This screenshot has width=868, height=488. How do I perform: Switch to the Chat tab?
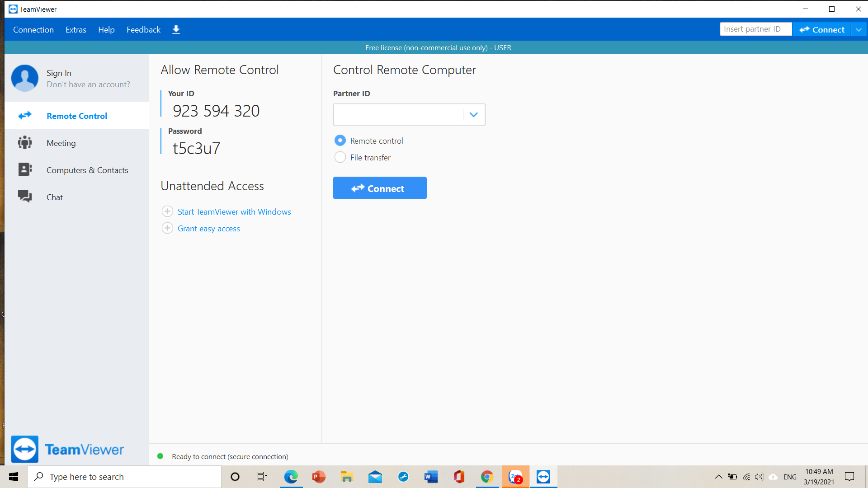(x=77, y=197)
